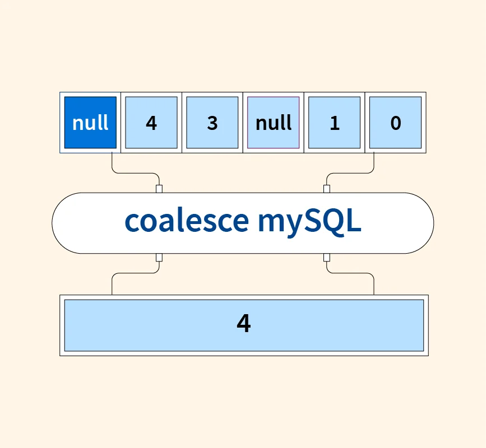
Task: Click the word coalesce in the pill
Action: point(186,222)
